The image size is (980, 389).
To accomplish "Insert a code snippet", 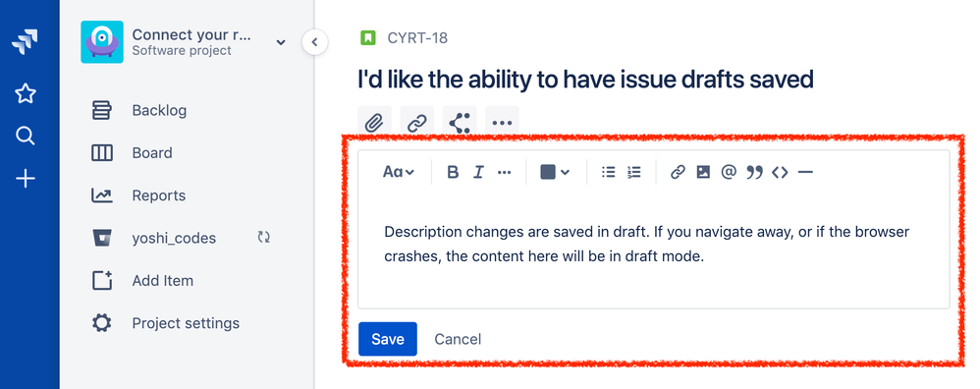I will pyautogui.click(x=780, y=172).
